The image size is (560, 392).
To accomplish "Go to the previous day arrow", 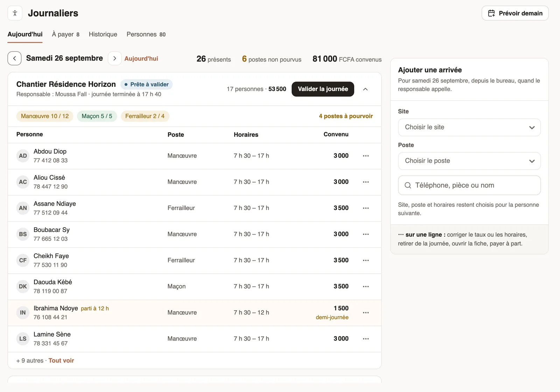I will pos(14,58).
